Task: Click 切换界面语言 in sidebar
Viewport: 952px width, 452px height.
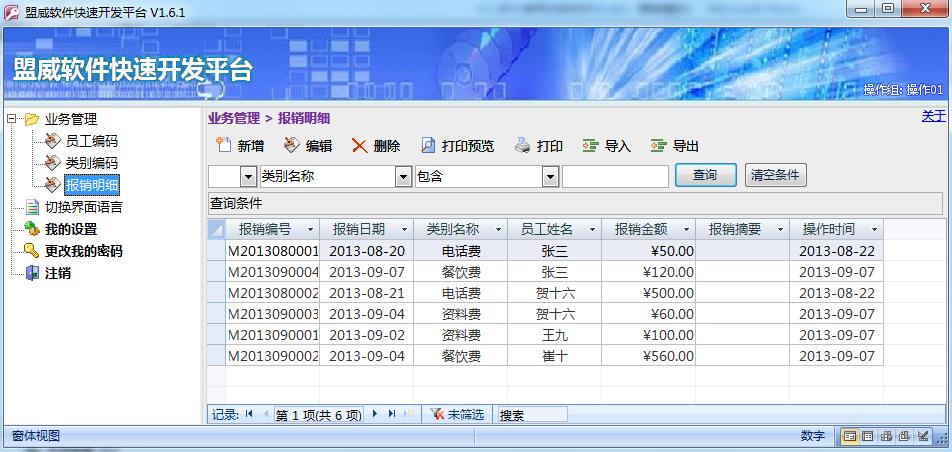Action: pyautogui.click(x=84, y=207)
